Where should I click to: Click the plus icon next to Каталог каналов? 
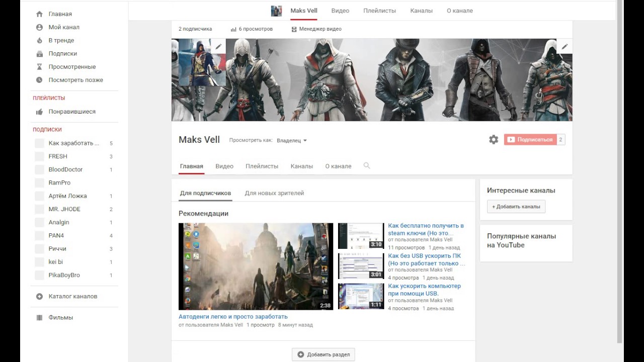39,296
